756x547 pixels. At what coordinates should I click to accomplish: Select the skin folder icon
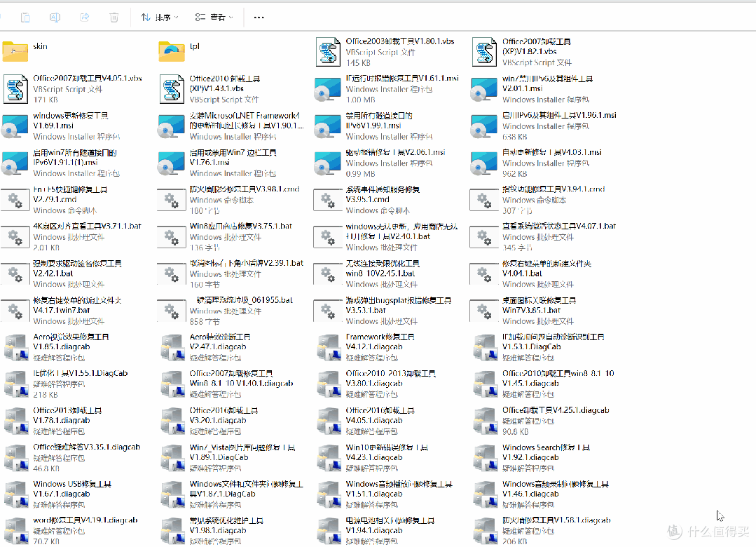[x=15, y=51]
